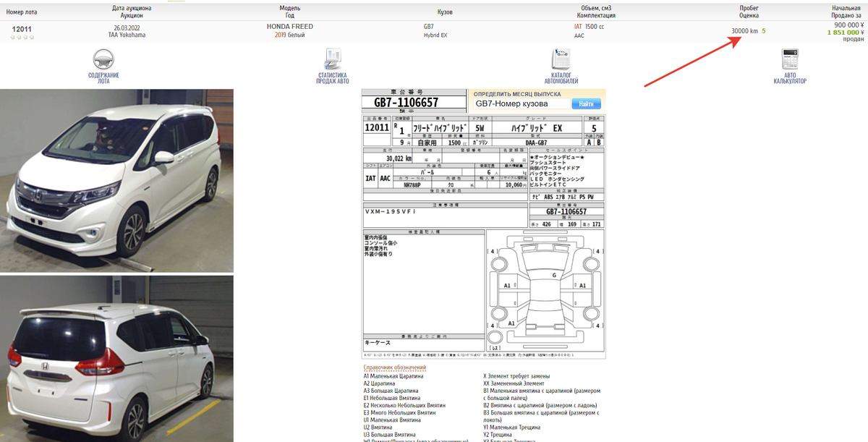This screenshot has width=868, height=442.
Task: Click the Кузов column header
Action: (x=446, y=12)
